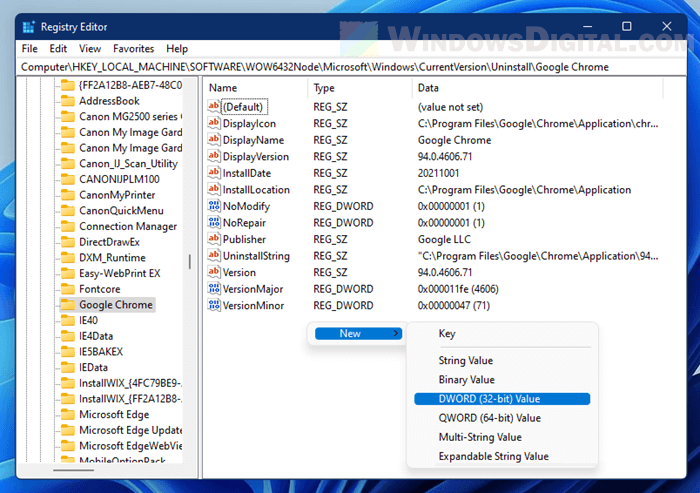Click the VersionMinor DWORD binary icon
Image resolution: width=700 pixels, height=493 pixels.
pyautogui.click(x=214, y=305)
